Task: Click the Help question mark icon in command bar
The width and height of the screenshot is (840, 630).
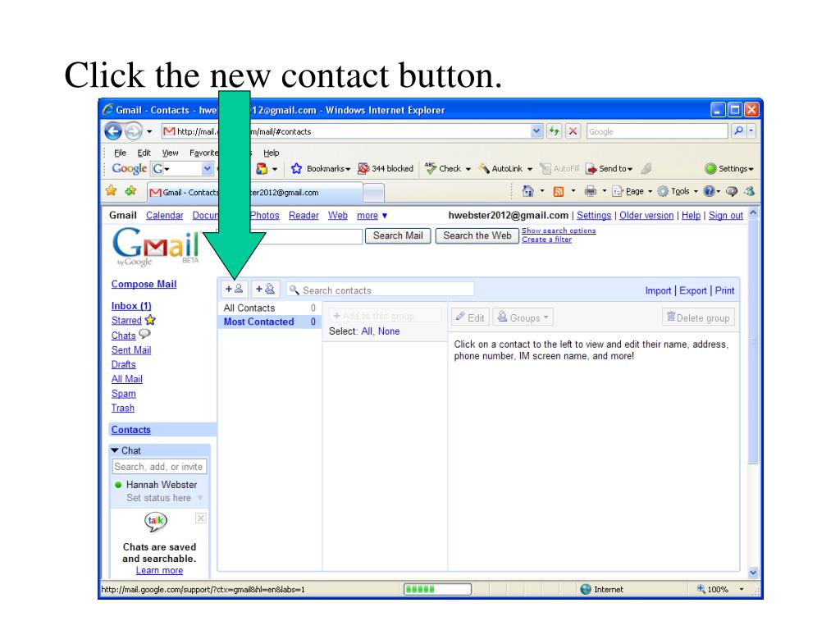Action: [710, 191]
